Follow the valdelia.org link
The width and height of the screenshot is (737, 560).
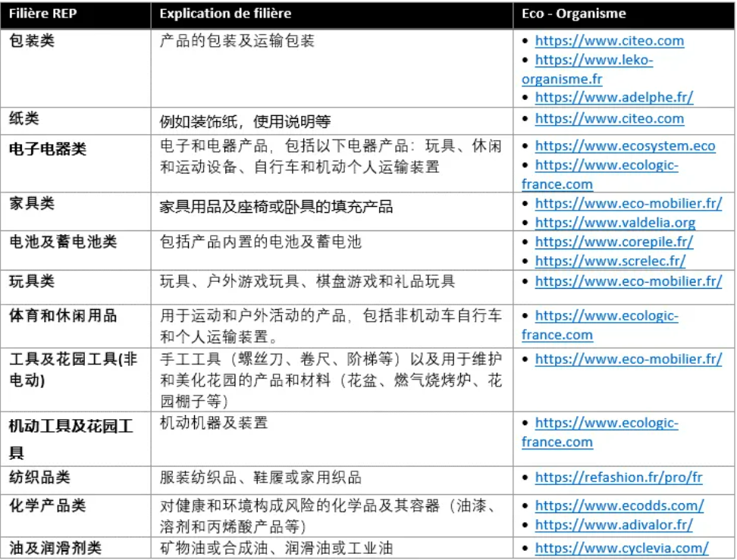(x=615, y=223)
